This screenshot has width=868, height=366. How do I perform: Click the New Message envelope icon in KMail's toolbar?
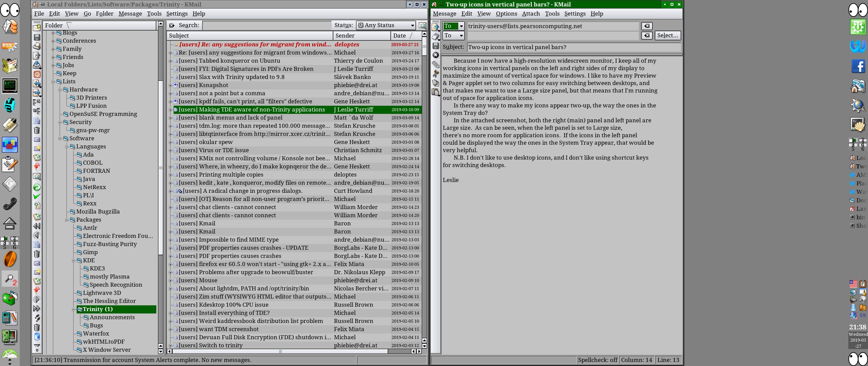tap(37, 27)
